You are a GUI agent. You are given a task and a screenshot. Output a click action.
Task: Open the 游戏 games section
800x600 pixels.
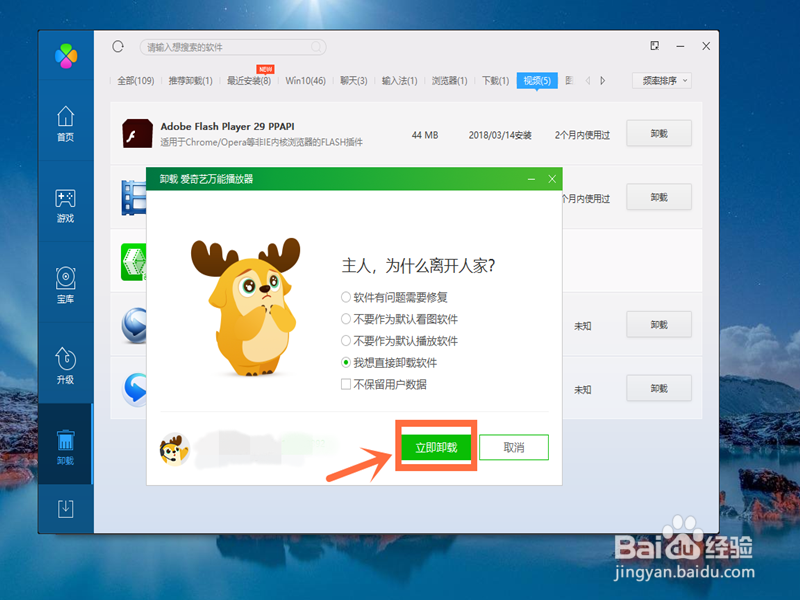click(65, 205)
